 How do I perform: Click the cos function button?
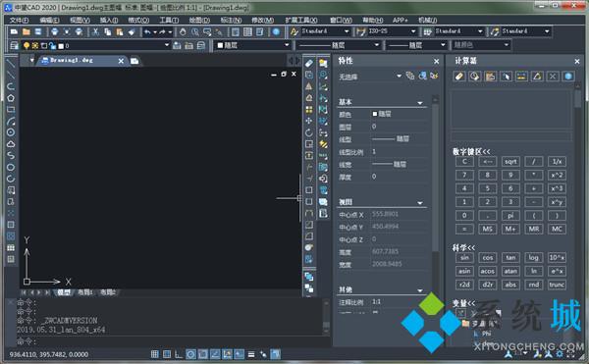(488, 258)
